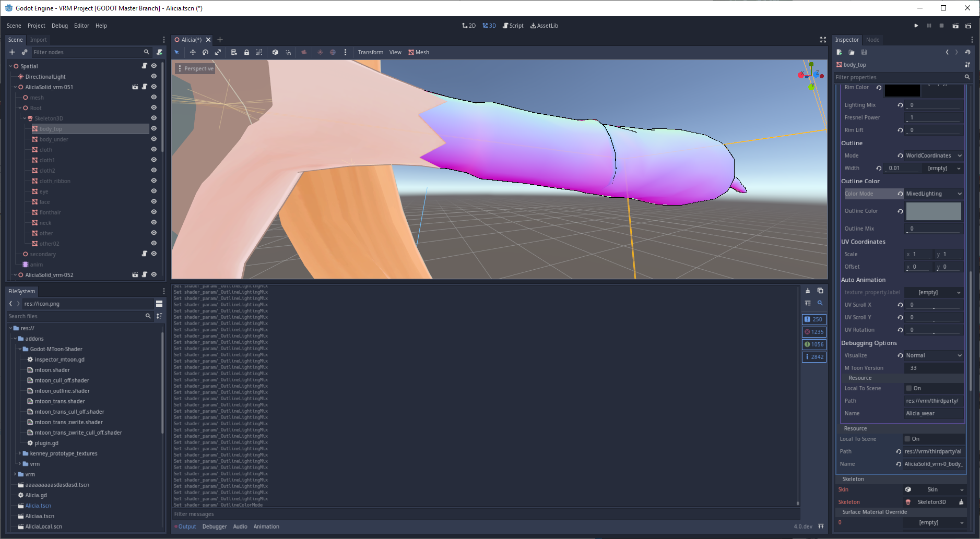Toggle visibility of body_top node
The height and width of the screenshot is (539, 980).
click(154, 128)
